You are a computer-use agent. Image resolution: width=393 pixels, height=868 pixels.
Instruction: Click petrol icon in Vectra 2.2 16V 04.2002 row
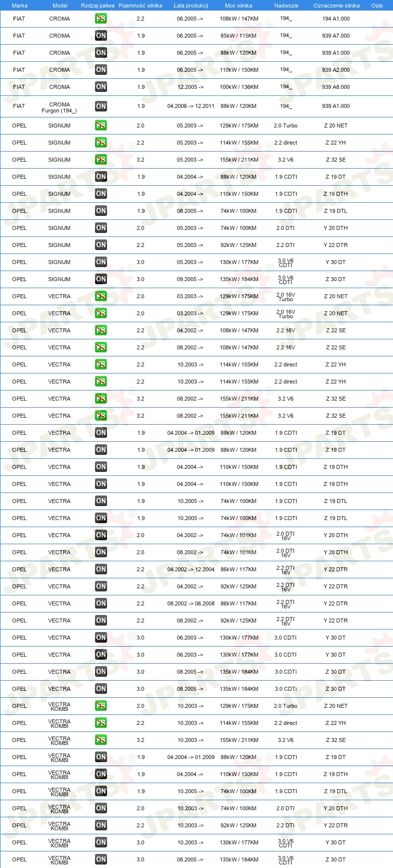[x=101, y=330]
